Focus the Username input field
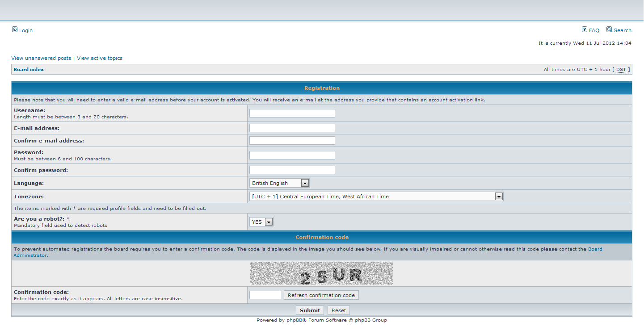Screen dimensions: 644x335 point(292,113)
